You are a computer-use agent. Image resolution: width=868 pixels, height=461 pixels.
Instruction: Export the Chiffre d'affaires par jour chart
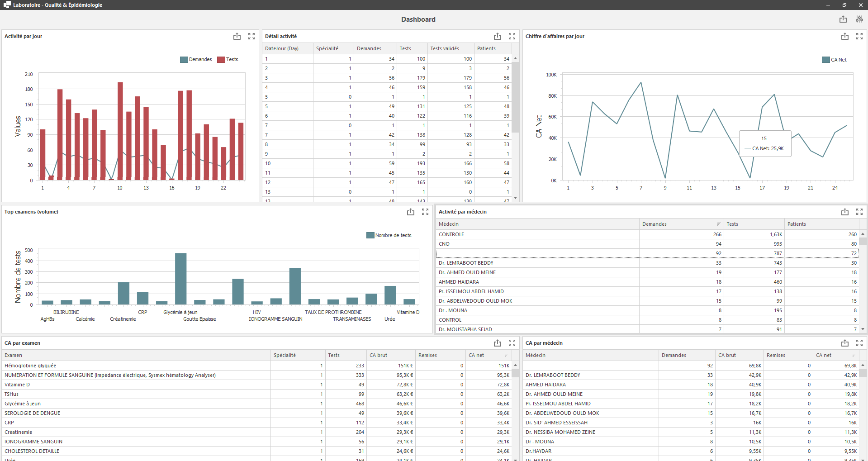(x=844, y=36)
